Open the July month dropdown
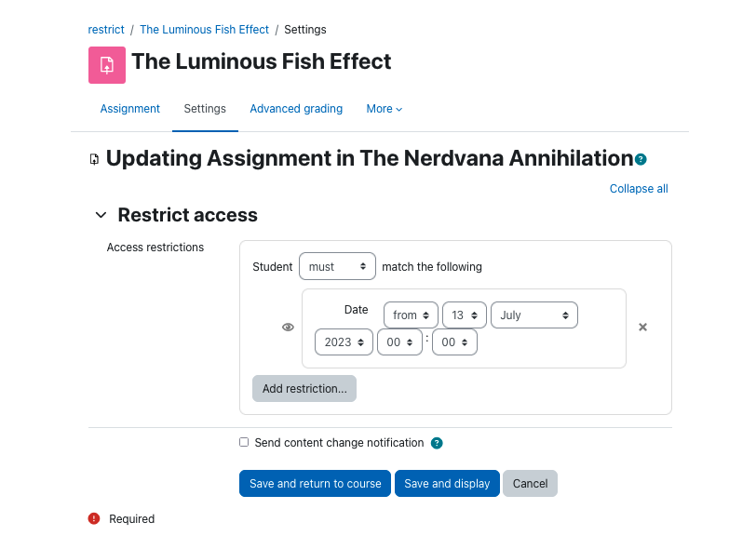 click(x=534, y=315)
